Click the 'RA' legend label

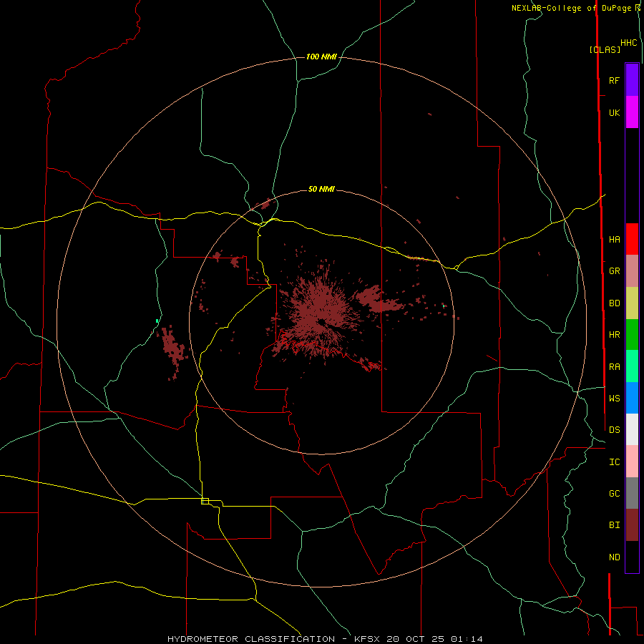pyautogui.click(x=614, y=367)
